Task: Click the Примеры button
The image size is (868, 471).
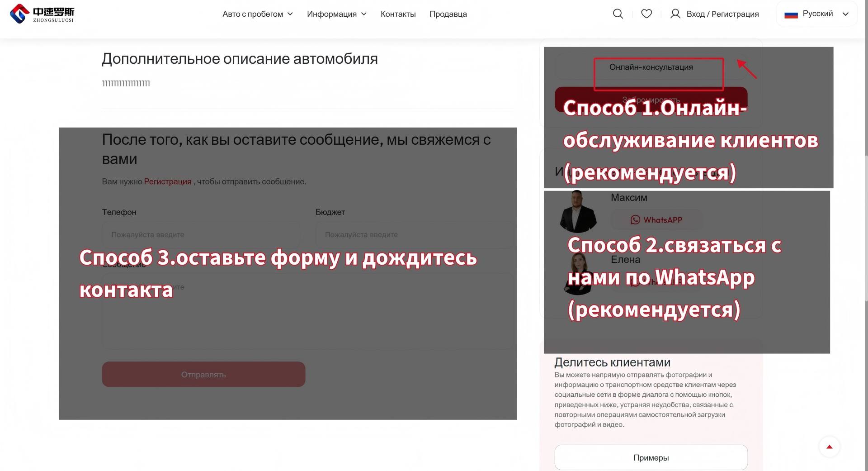Action: coord(651,458)
